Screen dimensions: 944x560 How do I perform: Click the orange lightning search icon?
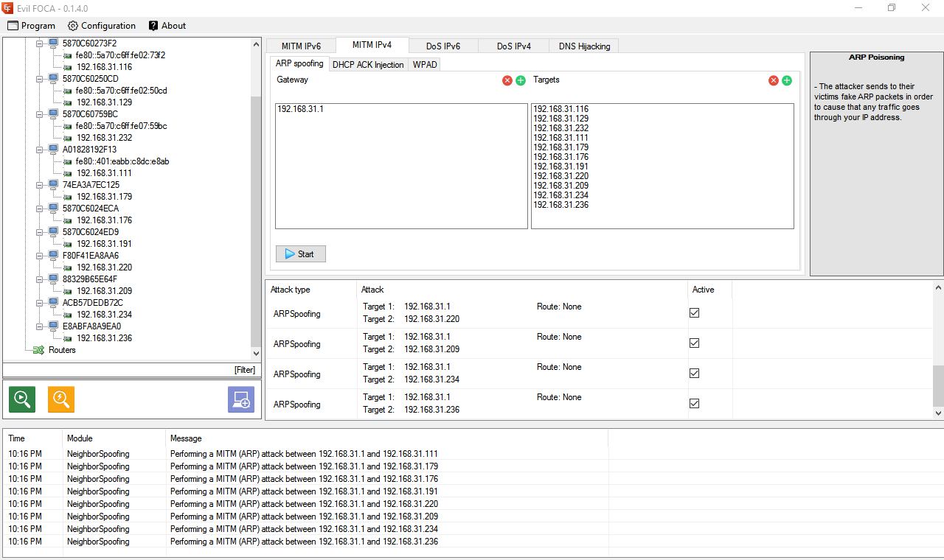coord(61,399)
